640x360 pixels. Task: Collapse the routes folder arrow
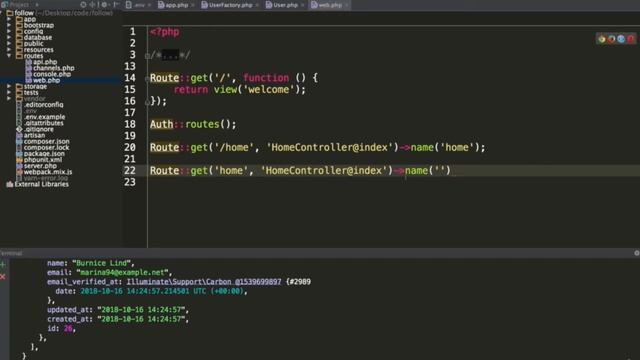click(9, 56)
